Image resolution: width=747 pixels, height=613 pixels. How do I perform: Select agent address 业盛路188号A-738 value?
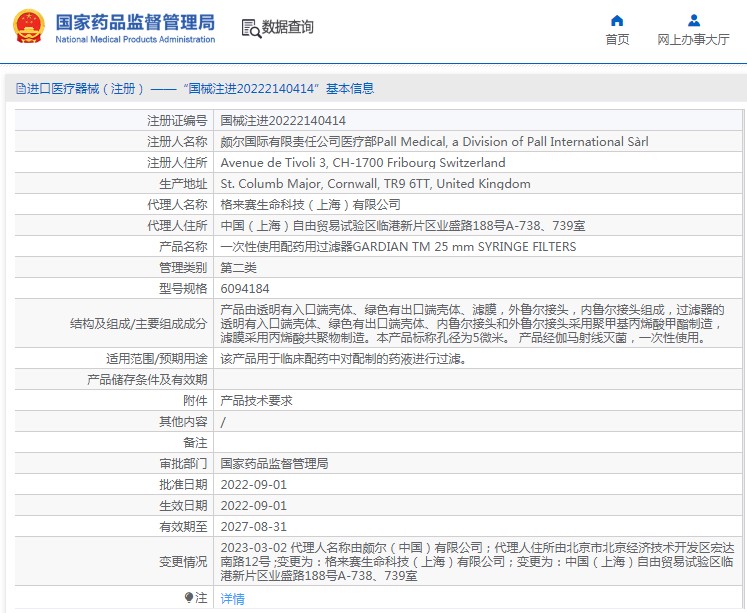click(403, 225)
